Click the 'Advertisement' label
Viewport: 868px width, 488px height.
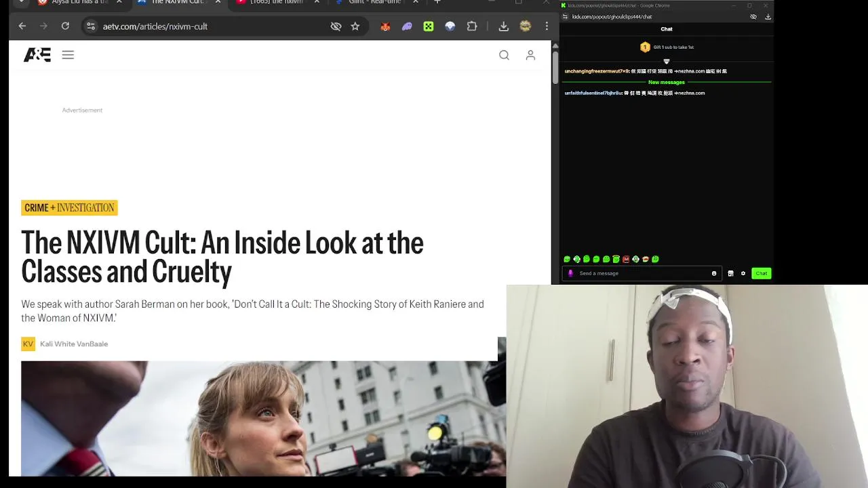point(82,110)
